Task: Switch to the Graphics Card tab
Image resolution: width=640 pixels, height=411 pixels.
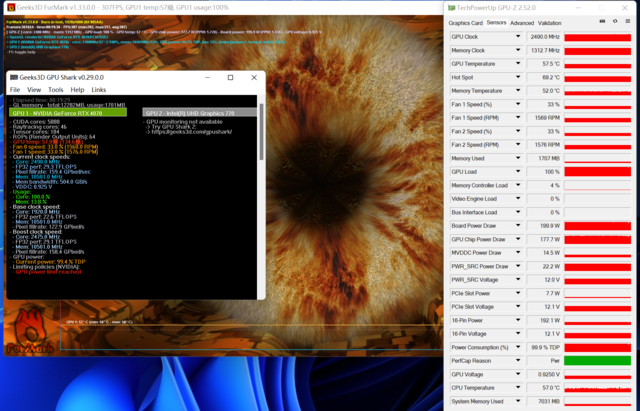Action: coord(465,22)
